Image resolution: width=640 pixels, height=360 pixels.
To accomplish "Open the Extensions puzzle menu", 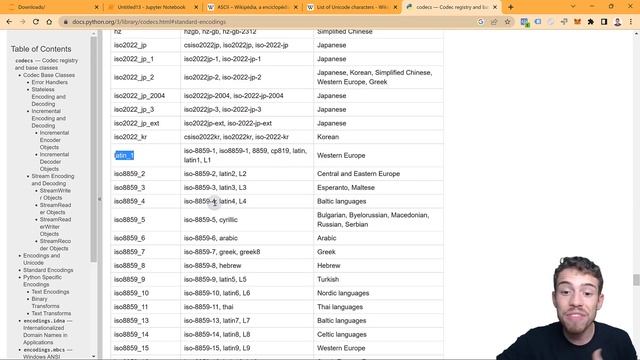I will pos(591,22).
